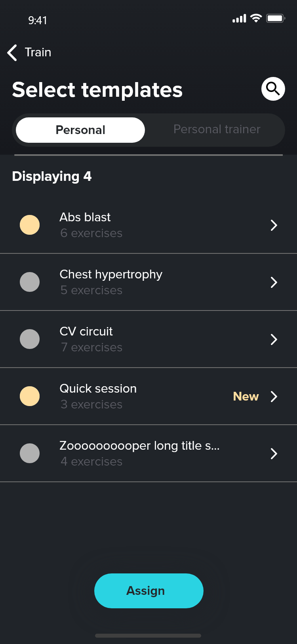The image size is (297, 644).
Task: Open Chest hypertrophy details via chevron
Action: coord(274,282)
